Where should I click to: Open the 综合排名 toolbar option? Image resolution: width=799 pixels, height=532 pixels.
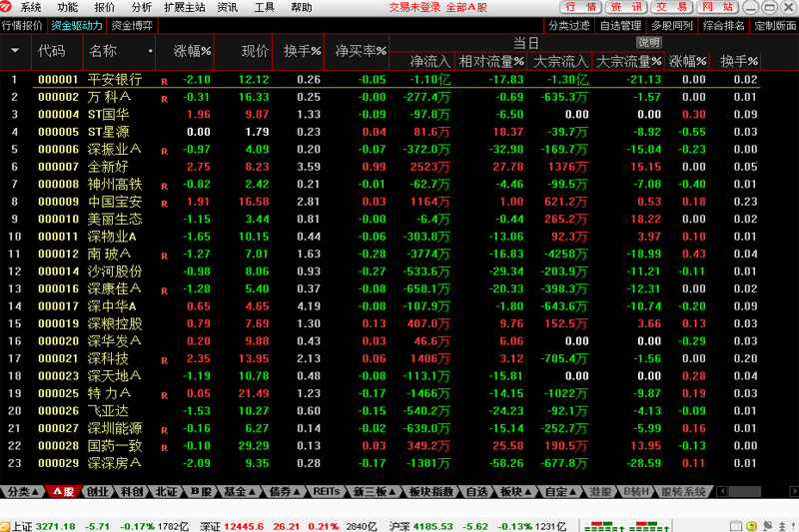click(x=723, y=26)
